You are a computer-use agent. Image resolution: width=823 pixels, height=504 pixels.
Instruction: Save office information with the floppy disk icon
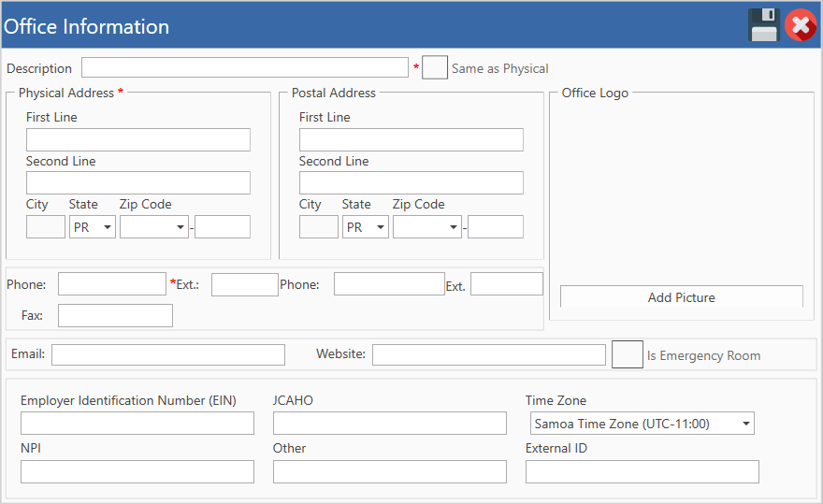pyautogui.click(x=764, y=25)
